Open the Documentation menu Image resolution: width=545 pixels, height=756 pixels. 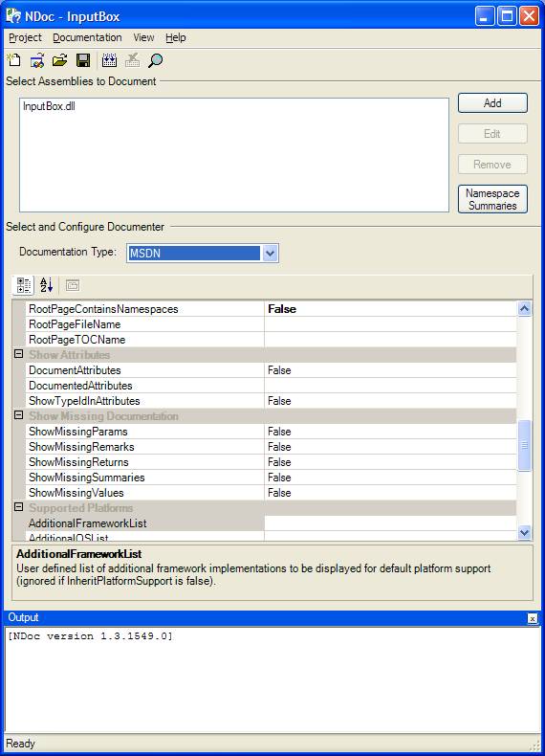pos(87,37)
